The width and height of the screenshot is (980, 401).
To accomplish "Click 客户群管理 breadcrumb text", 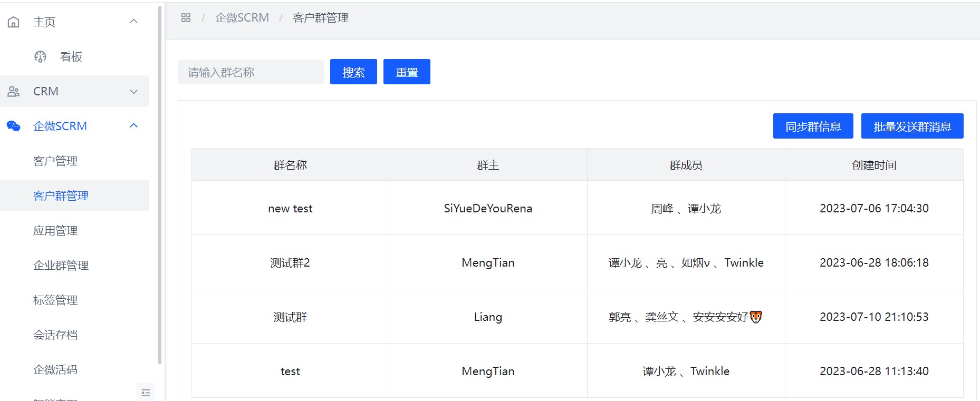I will point(320,17).
